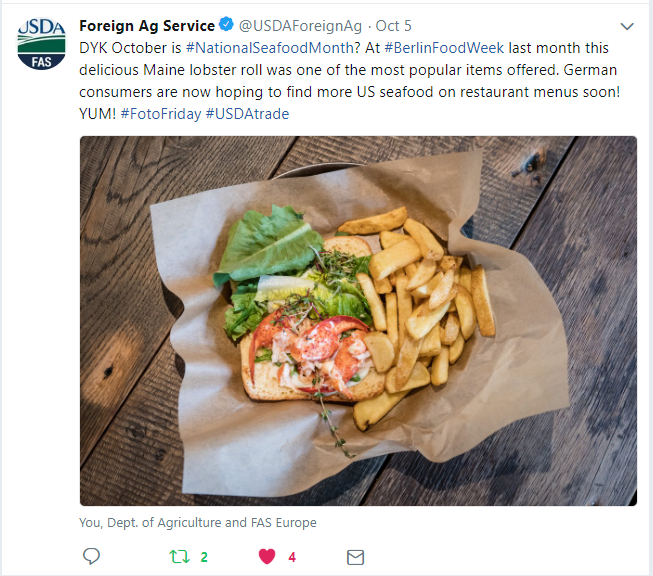Open the tweet options chevron menu
This screenshot has width=653, height=576.
627,26
